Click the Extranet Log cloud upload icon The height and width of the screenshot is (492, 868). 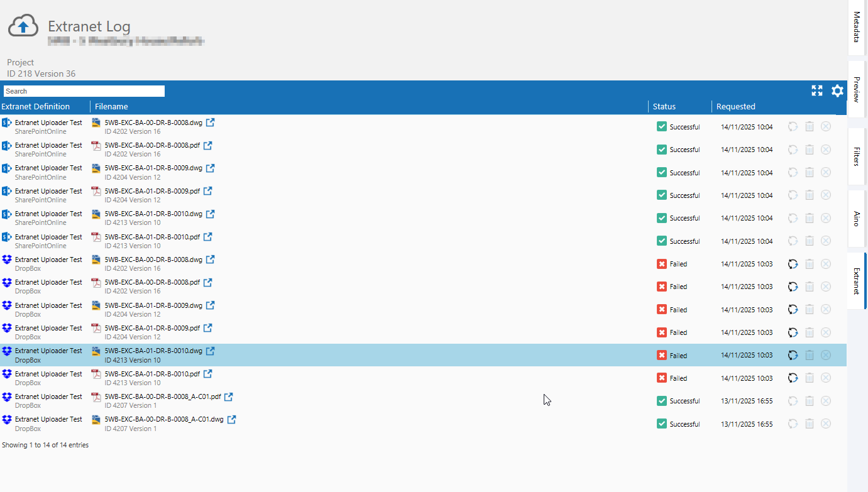point(23,26)
